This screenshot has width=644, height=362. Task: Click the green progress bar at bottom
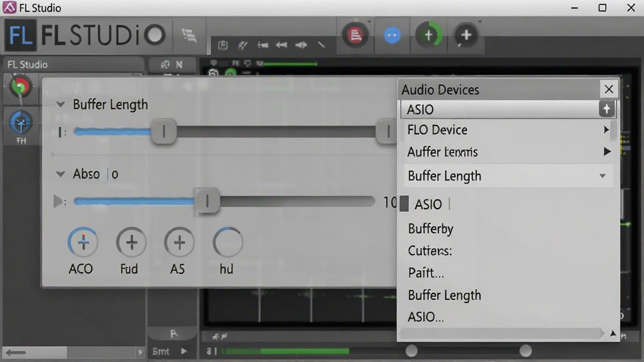286,351
